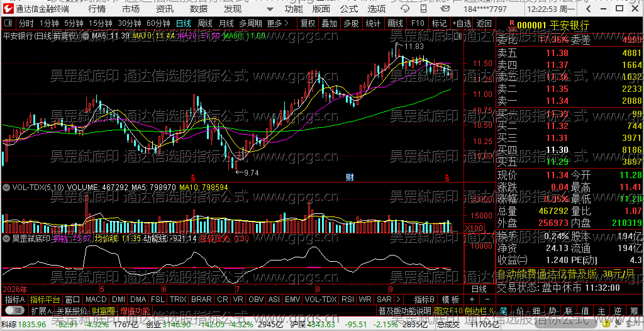The width and height of the screenshot is (644, 331).
Task: Click the panel layout icon left of 分时
Action: [9, 23]
